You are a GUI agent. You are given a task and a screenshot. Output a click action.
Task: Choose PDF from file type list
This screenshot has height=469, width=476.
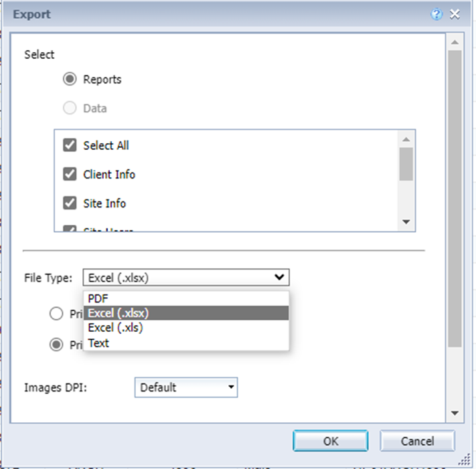[186, 298]
